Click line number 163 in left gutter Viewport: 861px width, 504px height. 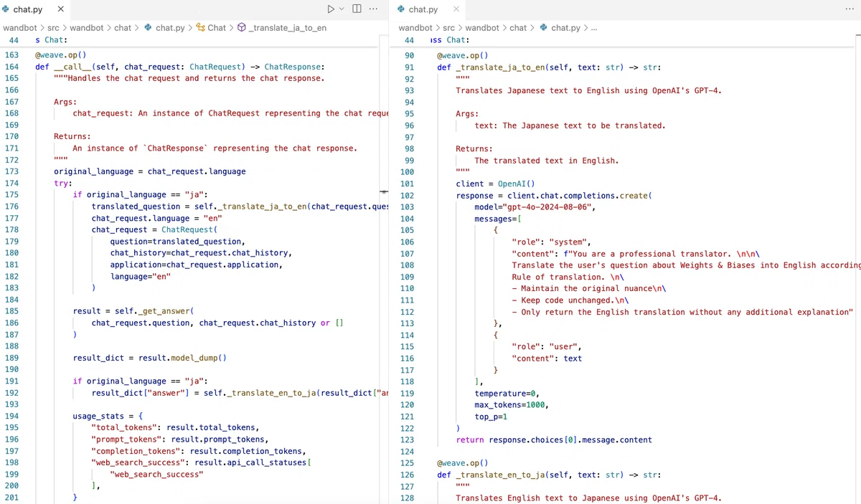coord(11,55)
